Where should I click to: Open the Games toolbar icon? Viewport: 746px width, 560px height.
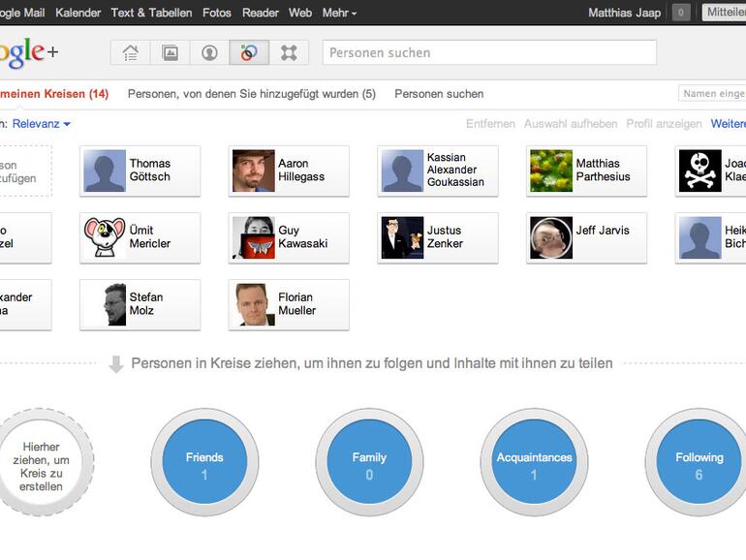pyautogui.click(x=289, y=53)
